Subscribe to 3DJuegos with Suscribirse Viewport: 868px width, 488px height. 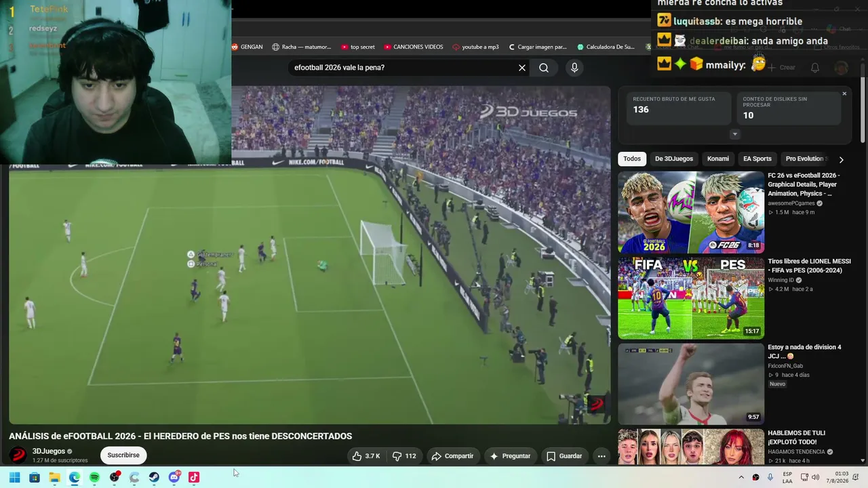123,455
